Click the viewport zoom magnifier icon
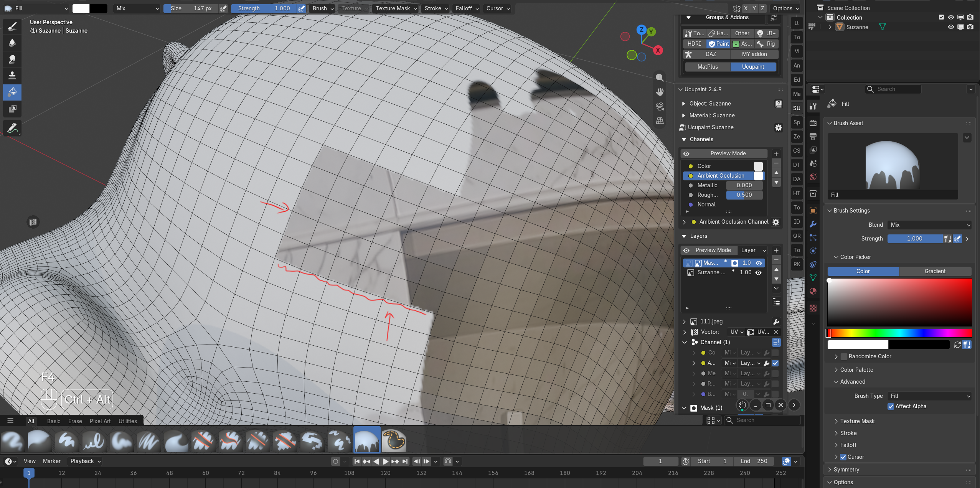 pos(660,77)
